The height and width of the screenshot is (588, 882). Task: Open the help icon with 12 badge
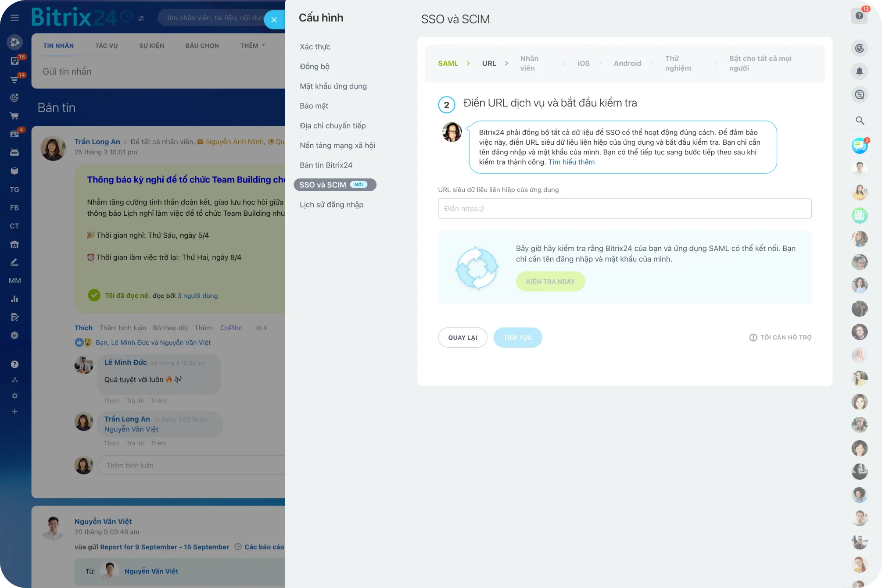[859, 16]
